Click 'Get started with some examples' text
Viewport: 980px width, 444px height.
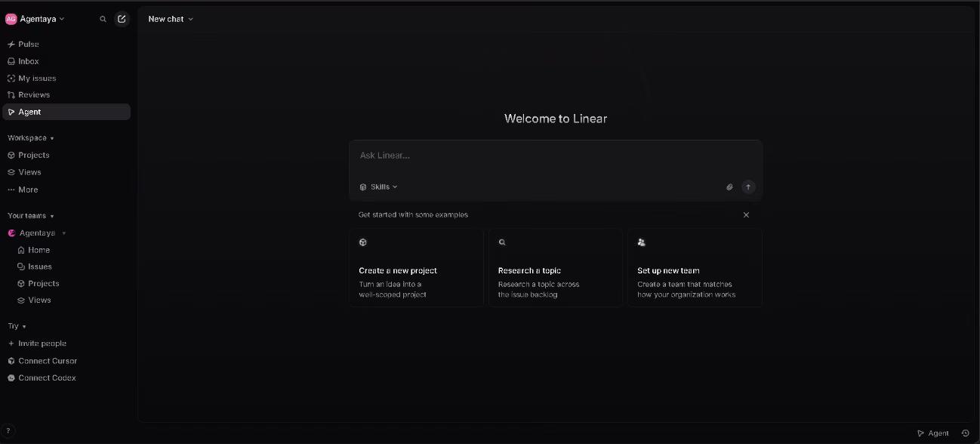click(413, 215)
